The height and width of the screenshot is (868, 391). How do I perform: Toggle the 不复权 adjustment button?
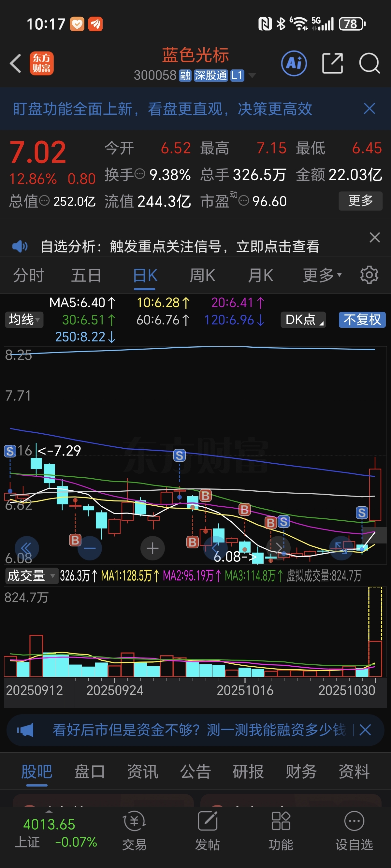pos(362,319)
